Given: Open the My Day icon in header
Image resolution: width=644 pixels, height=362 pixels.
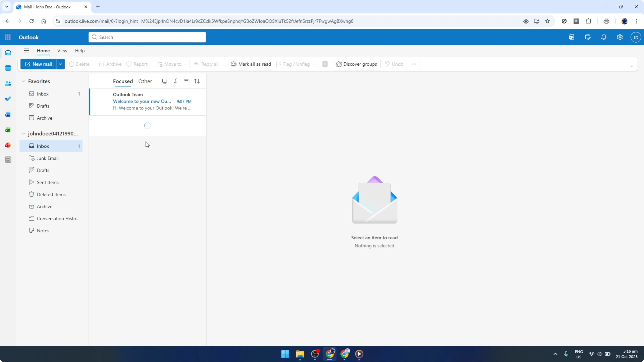Looking at the screenshot, I should pyautogui.click(x=588, y=37).
